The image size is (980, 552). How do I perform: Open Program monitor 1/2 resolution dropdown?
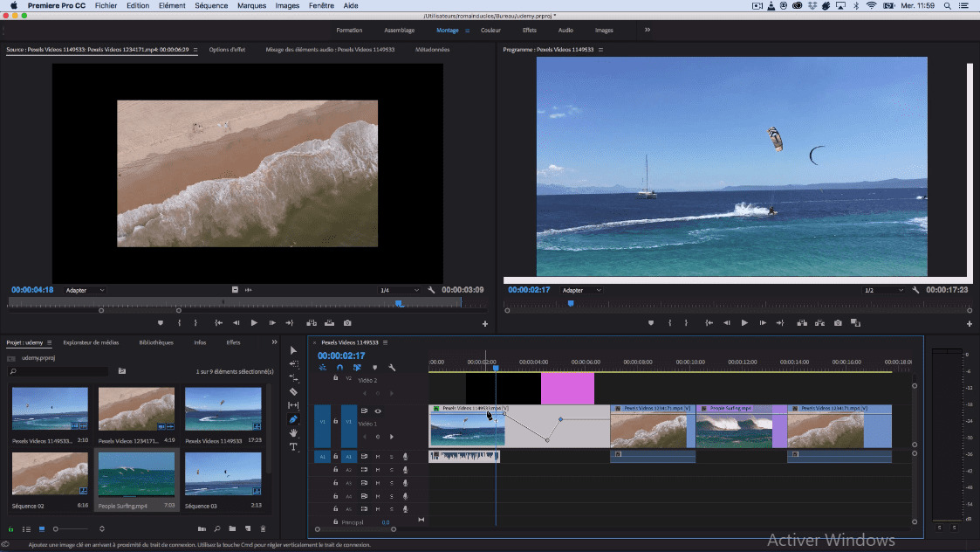pyautogui.click(x=884, y=290)
